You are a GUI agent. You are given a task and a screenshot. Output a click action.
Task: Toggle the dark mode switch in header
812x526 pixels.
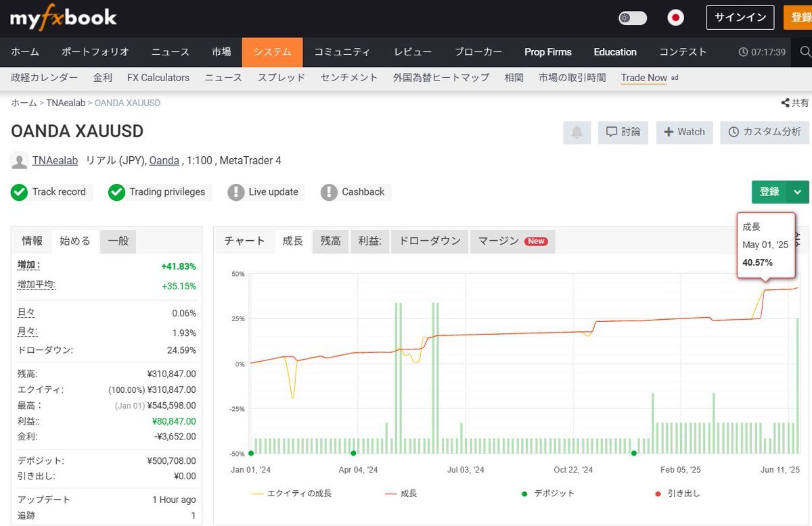pos(633,18)
